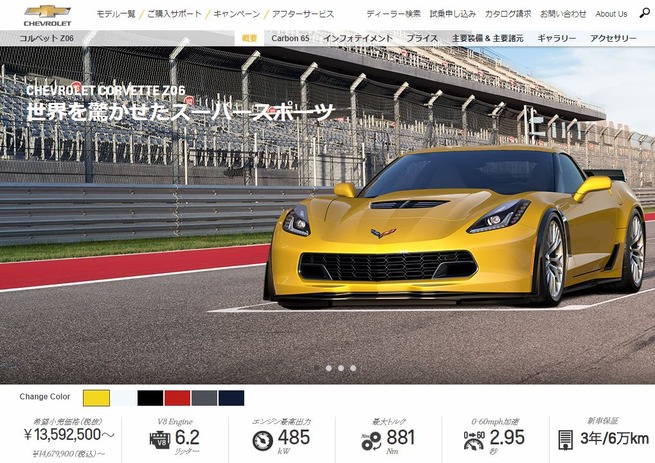Open the 主要装備 & 主要諸元 tab
The height and width of the screenshot is (463, 655).
pos(487,38)
